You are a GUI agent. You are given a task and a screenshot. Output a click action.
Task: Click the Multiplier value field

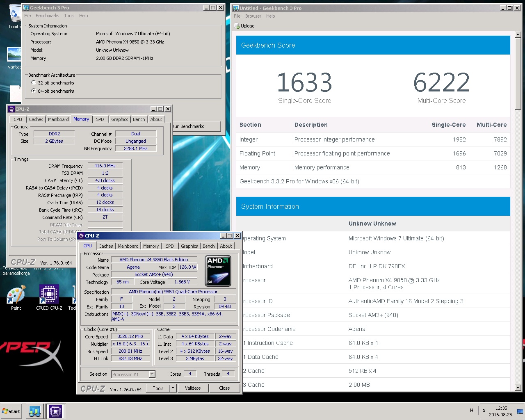131,344
